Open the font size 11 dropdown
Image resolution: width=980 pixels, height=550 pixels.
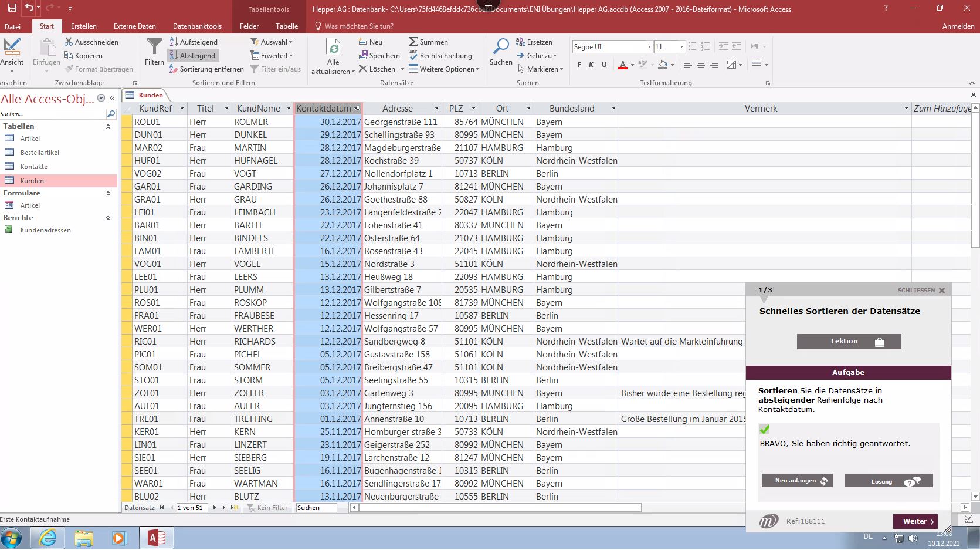681,47
